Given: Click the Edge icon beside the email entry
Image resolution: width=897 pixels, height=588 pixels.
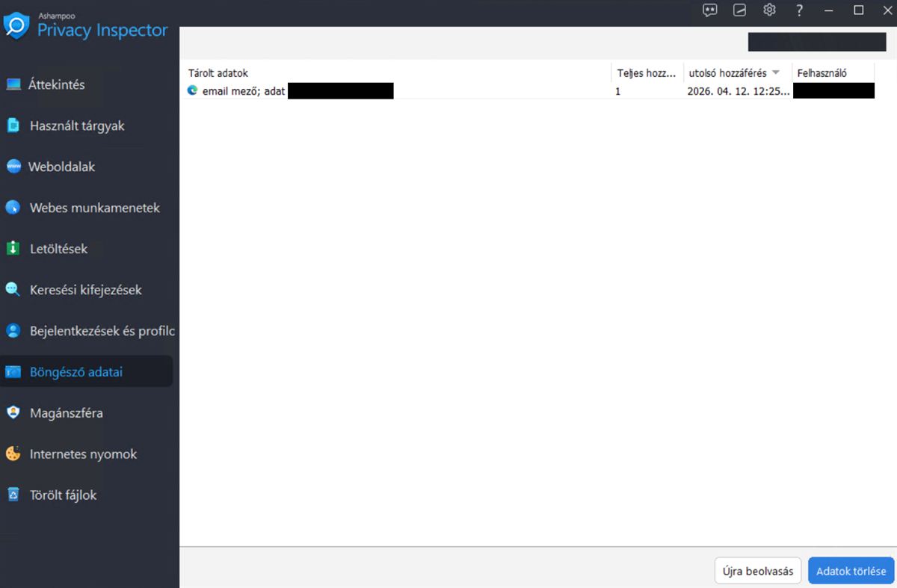Looking at the screenshot, I should tap(191, 91).
